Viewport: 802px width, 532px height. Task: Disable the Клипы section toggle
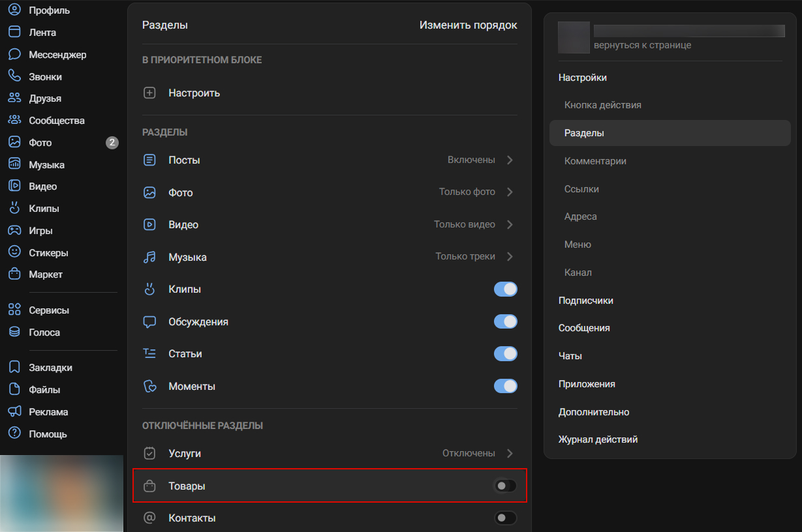pos(505,289)
